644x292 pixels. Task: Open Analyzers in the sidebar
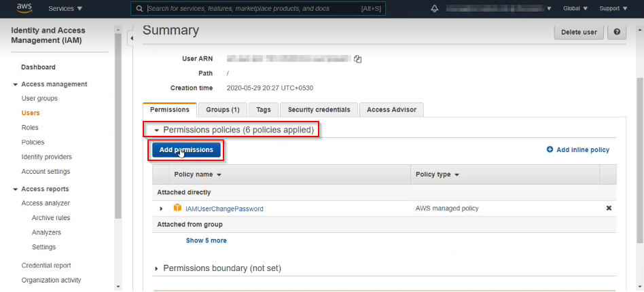tap(46, 232)
